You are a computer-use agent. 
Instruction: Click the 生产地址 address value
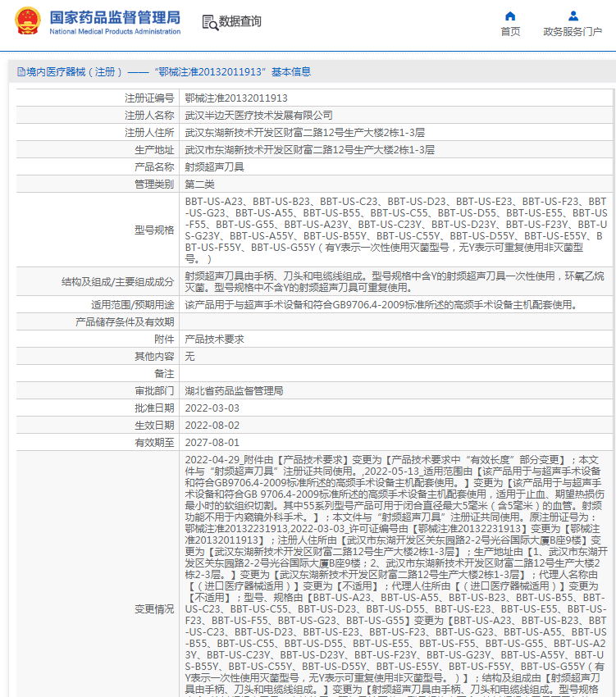pos(309,150)
